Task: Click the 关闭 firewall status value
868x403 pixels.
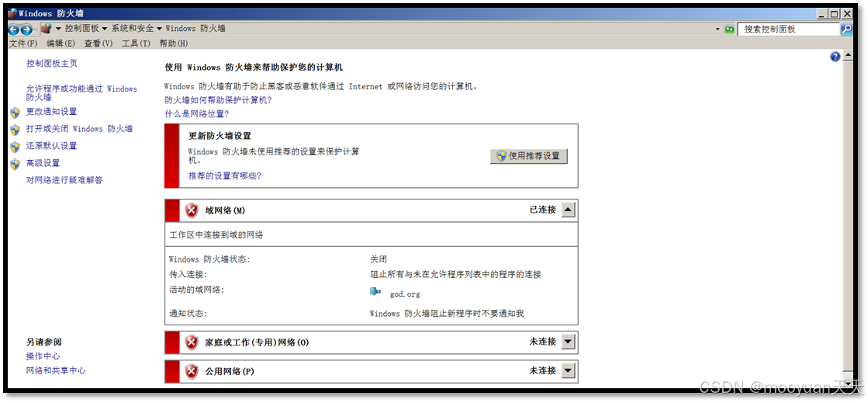Action: click(x=379, y=259)
